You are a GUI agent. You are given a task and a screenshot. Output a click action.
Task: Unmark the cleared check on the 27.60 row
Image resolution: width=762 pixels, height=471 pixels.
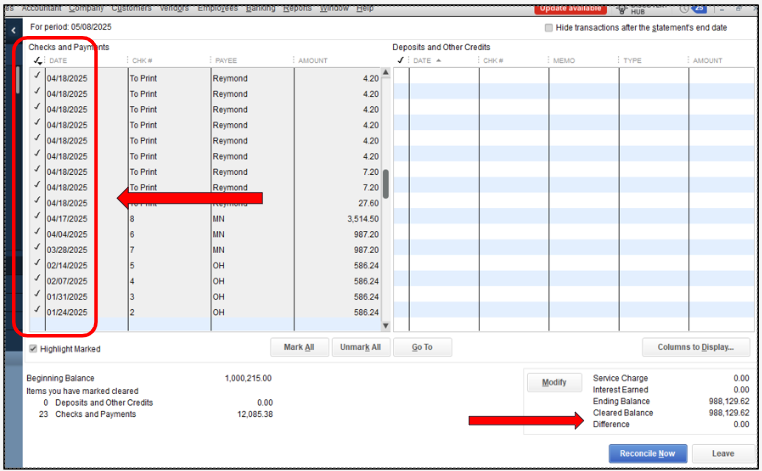coord(37,200)
